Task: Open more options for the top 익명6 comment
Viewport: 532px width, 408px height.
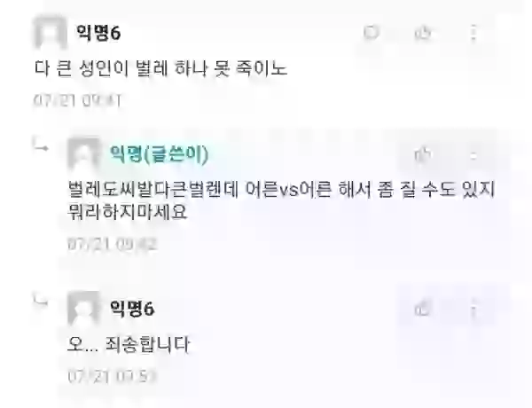Action: coord(473,33)
